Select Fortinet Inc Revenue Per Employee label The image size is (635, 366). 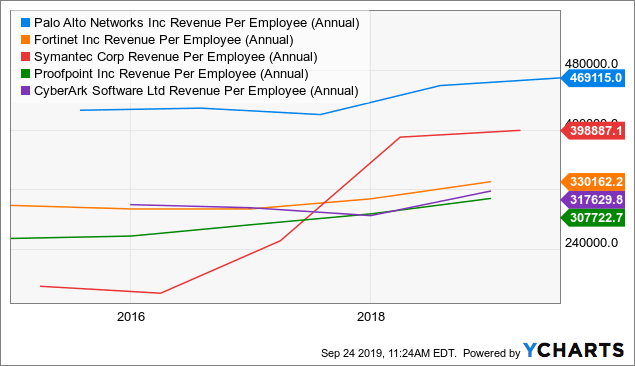[164, 40]
